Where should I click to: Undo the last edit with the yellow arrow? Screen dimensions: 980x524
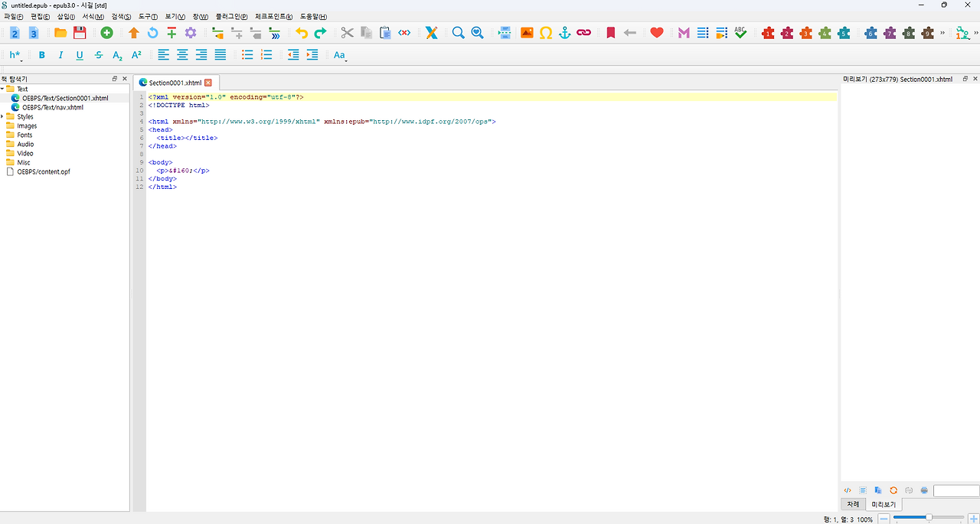(302, 33)
